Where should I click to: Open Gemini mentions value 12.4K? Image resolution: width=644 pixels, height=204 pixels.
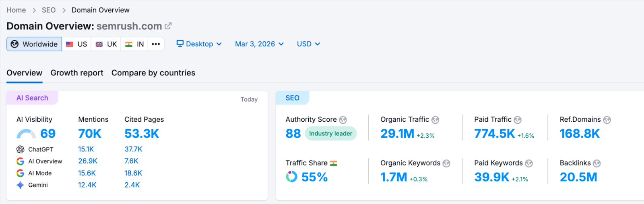[87, 185]
